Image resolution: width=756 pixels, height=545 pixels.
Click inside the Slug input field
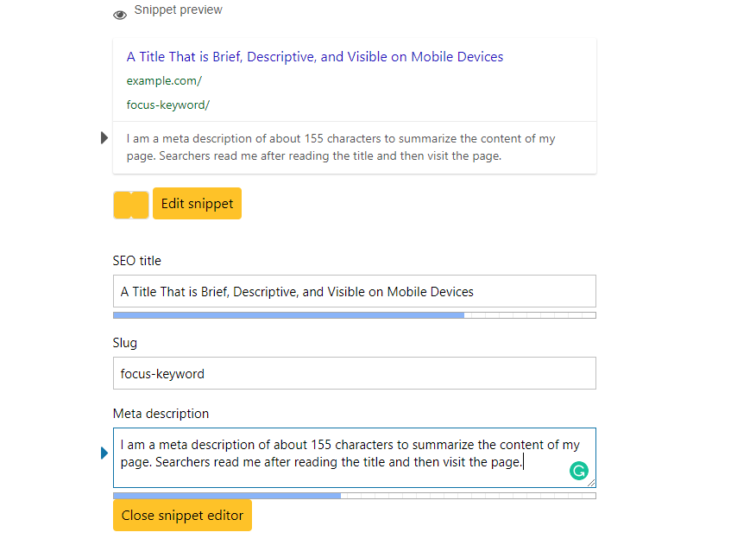[x=354, y=373]
